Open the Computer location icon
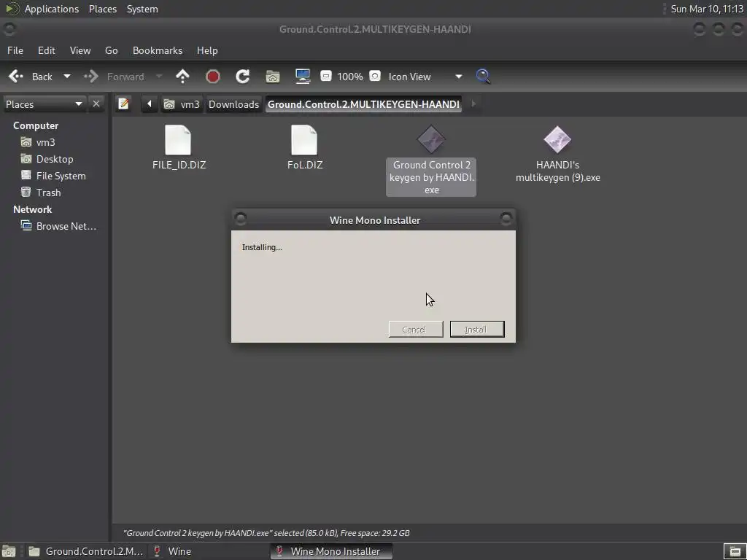The height and width of the screenshot is (560, 747). pos(303,77)
